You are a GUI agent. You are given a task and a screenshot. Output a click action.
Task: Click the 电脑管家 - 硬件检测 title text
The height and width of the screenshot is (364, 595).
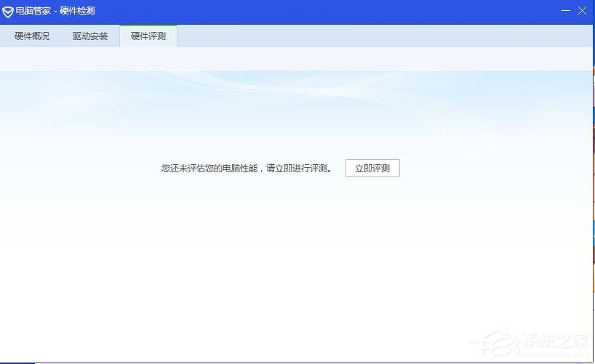coord(55,11)
